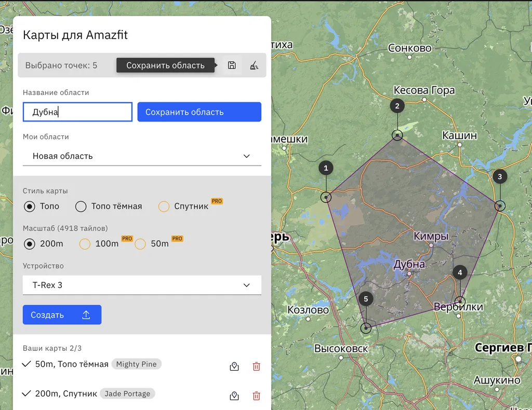Click the Дубна city label on map
Image resolution: width=532 pixels, height=410 pixels.
tap(409, 264)
